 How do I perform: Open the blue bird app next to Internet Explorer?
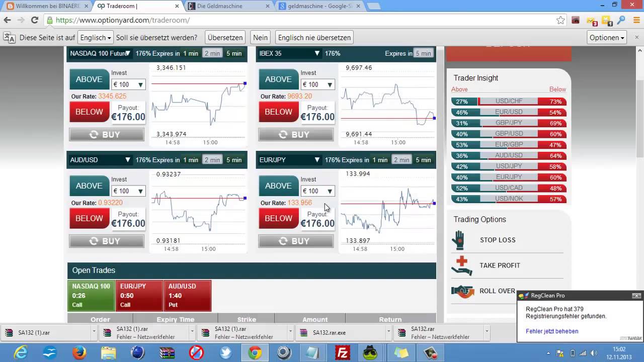coord(50,353)
